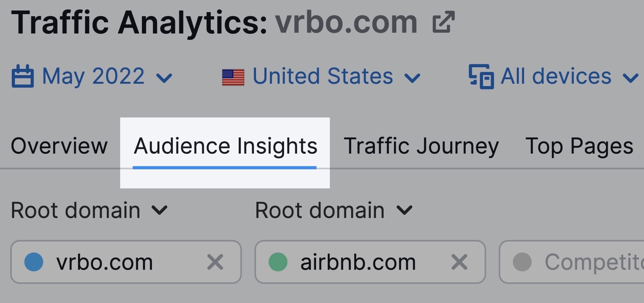Click the calendar icon beside May 2022
644x303 pixels.
pyautogui.click(x=23, y=76)
